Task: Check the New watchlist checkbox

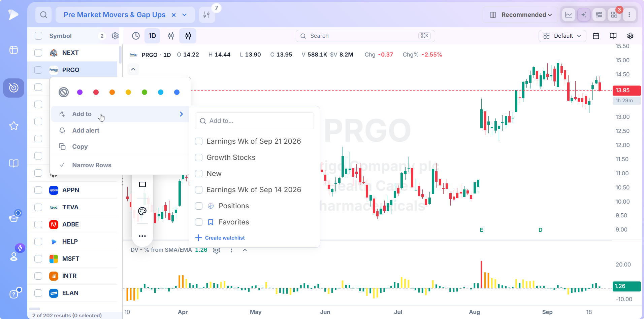Action: pos(199,174)
